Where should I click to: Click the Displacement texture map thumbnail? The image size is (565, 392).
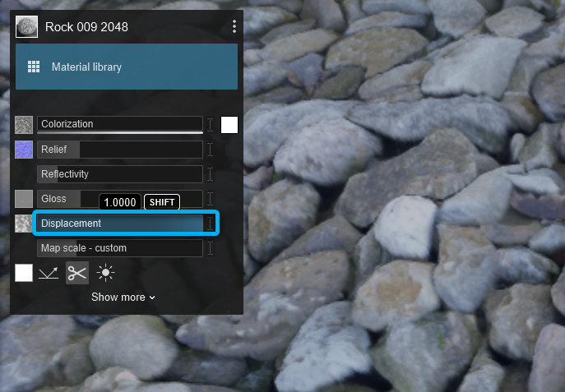pyautogui.click(x=24, y=224)
